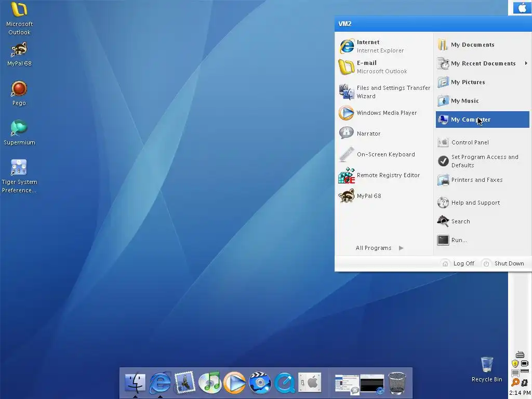Start Windows Media Player from menu
532x399 pixels.
coord(384,113)
